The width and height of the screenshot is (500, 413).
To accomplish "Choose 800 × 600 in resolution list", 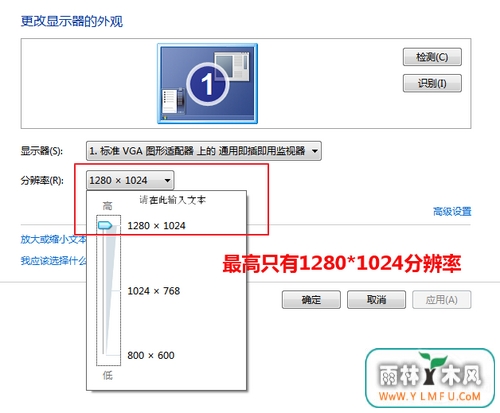I will click(151, 355).
